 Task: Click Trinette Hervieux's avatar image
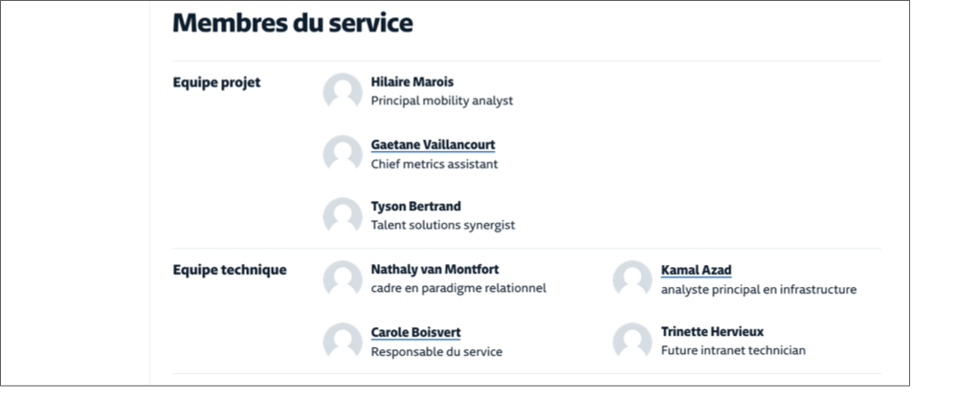[x=633, y=342]
